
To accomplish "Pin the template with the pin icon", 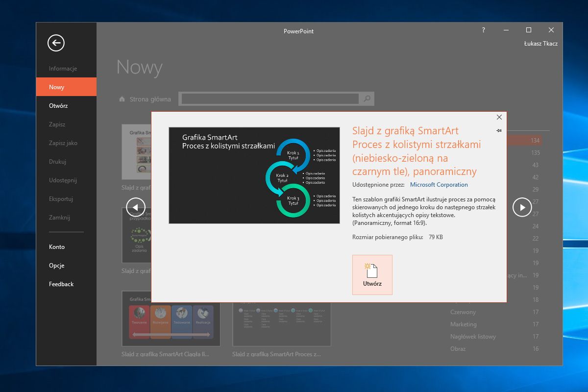I will tap(499, 130).
